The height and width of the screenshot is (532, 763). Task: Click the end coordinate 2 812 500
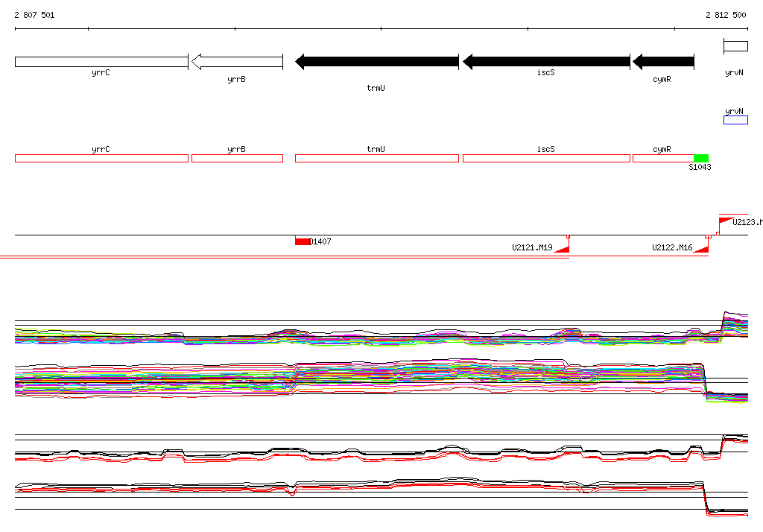(726, 15)
